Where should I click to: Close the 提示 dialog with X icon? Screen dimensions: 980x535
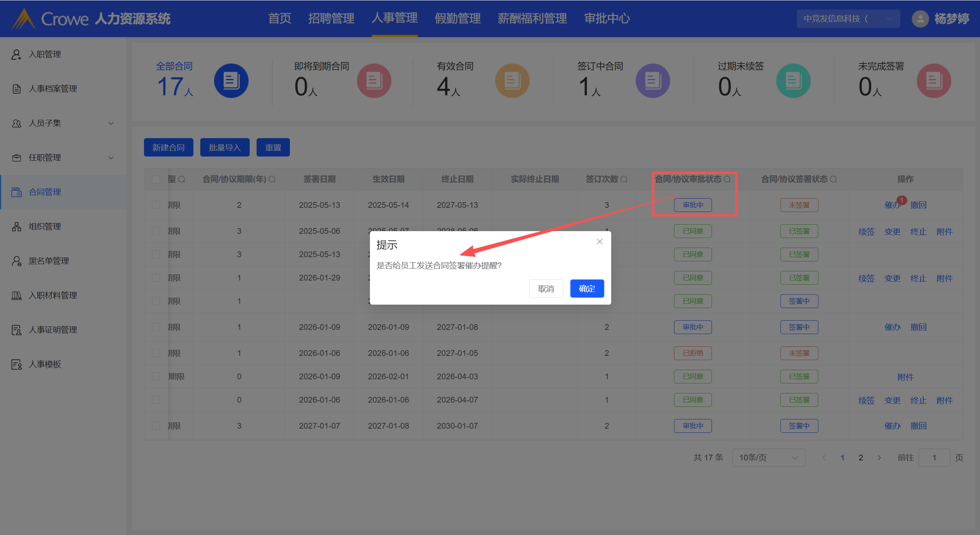(600, 241)
